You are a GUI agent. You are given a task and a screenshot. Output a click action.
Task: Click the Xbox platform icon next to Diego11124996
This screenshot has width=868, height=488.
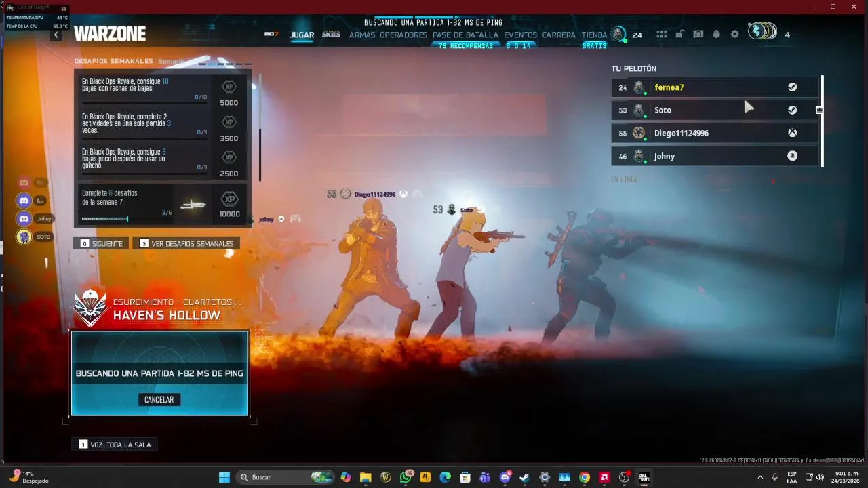[792, 133]
